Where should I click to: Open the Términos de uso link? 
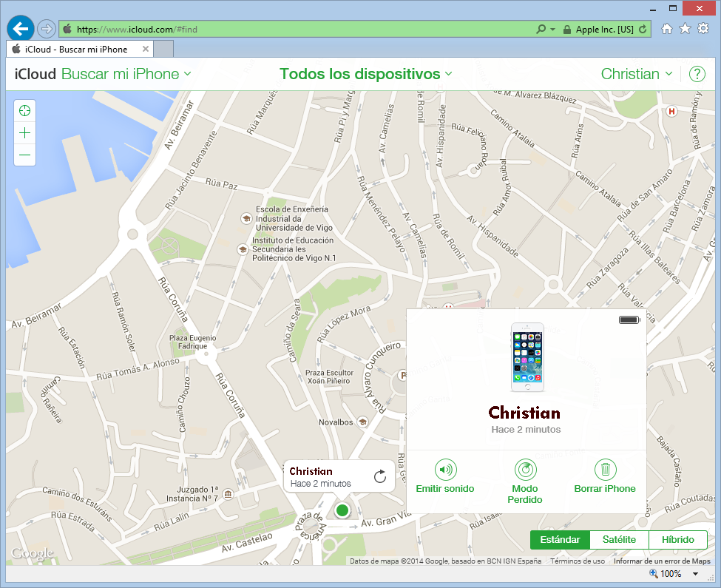coord(578,561)
